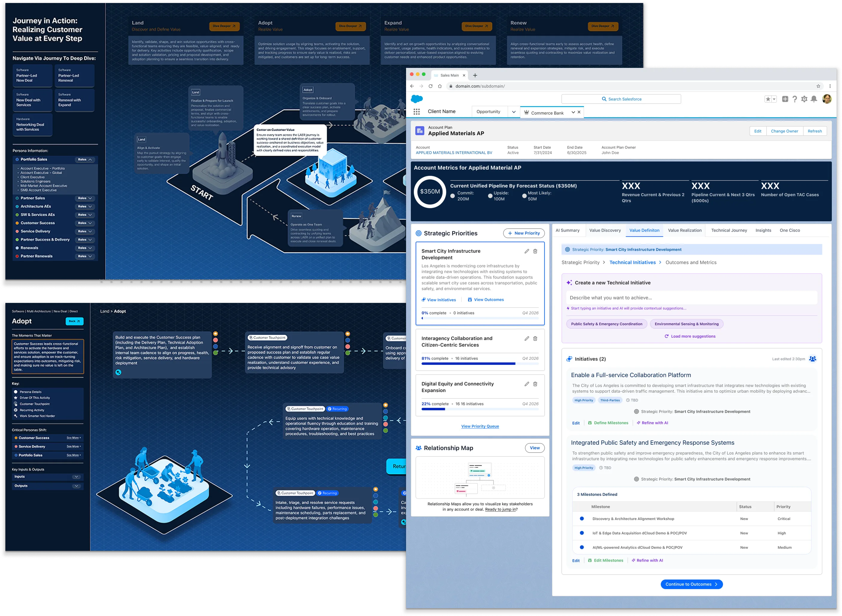Image resolution: width=842 pixels, height=616 pixels.
Task: Edit Interagency Collaboration priority with pencil icon
Action: click(x=527, y=339)
